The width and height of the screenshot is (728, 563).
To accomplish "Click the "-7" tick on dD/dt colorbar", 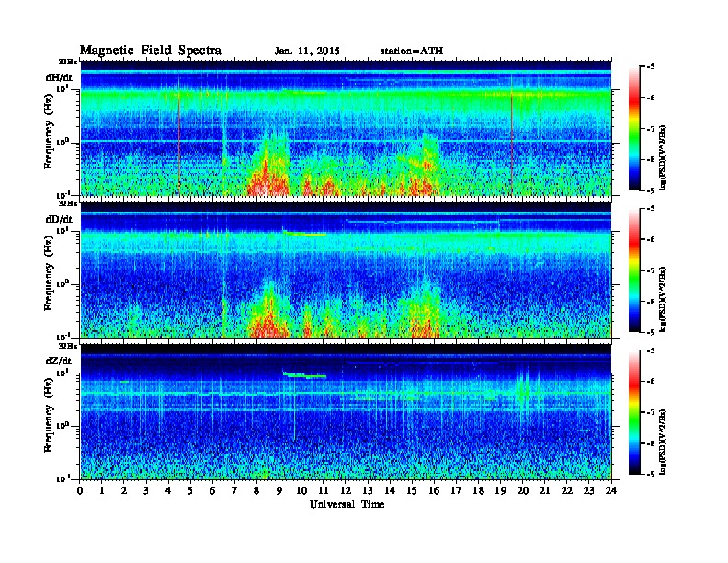I will click(651, 270).
